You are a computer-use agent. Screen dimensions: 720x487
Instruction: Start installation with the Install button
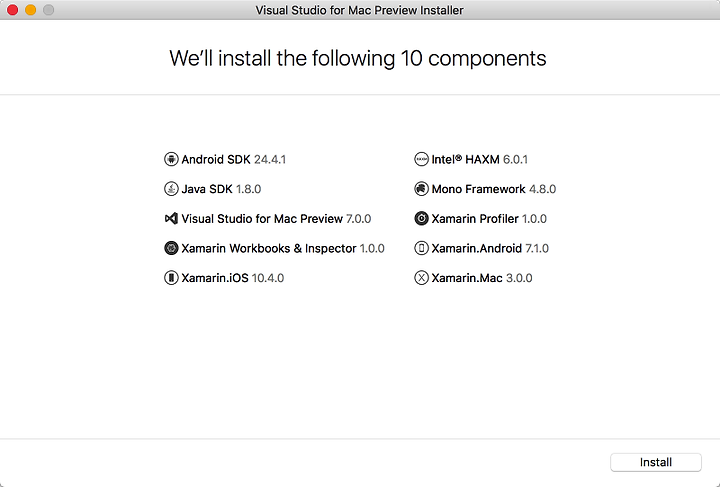coord(656,462)
